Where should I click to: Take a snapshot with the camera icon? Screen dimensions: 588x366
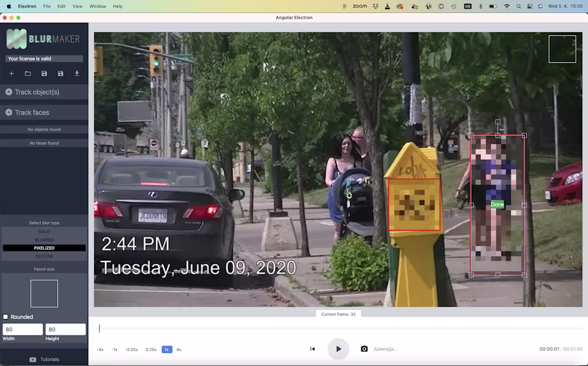[364, 349]
